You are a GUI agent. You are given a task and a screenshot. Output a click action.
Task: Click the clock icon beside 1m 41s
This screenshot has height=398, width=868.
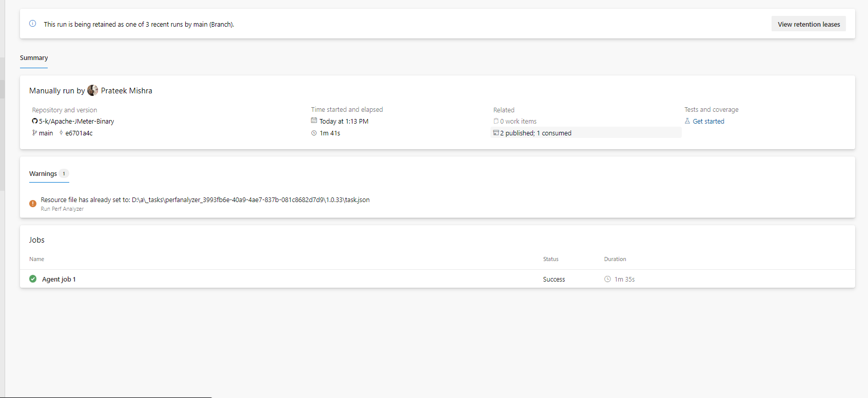pos(314,133)
